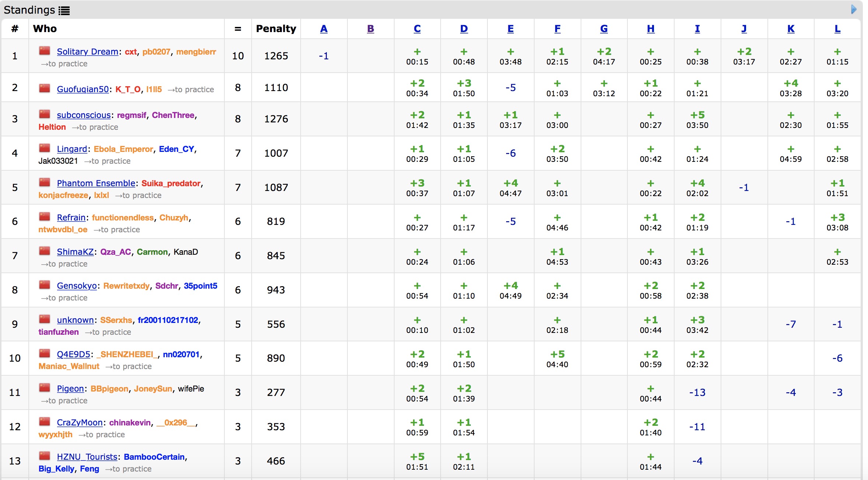This screenshot has width=868, height=480.
Task: Open problem A column header link
Action: tap(323, 29)
